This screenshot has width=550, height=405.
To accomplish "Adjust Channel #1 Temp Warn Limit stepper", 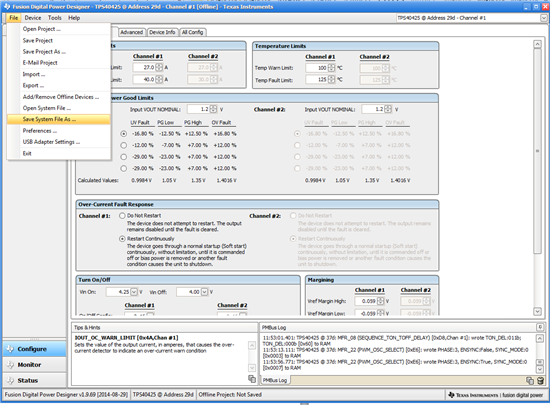I will [331, 68].
